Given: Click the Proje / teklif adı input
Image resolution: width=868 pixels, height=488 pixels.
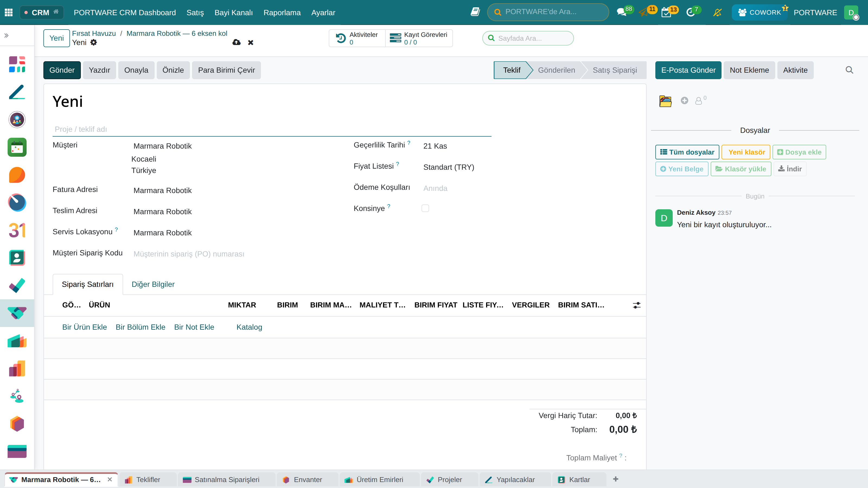Looking at the screenshot, I should [x=272, y=129].
